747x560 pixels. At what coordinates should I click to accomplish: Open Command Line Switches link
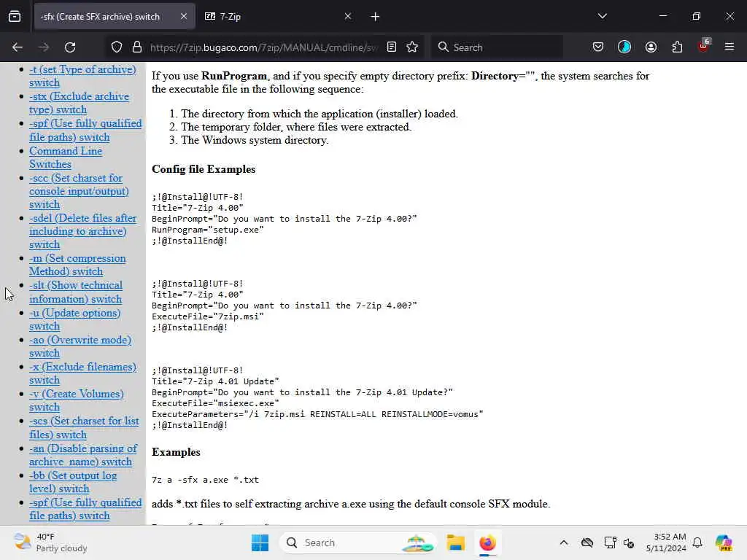click(x=66, y=157)
